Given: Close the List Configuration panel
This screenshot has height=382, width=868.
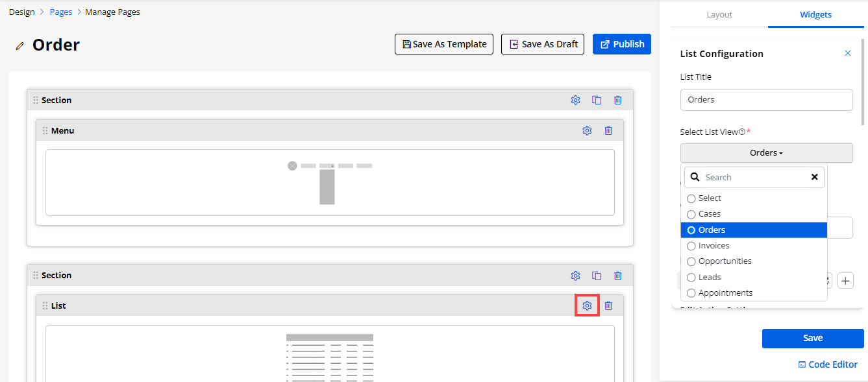Looking at the screenshot, I should click(x=847, y=53).
